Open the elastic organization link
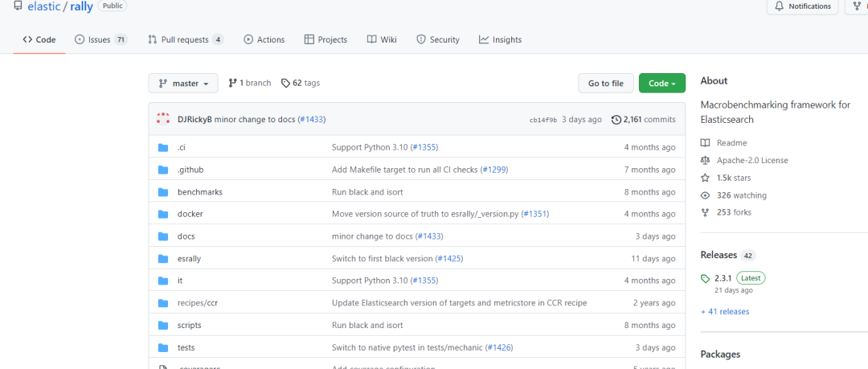Viewport: 868px width, 369px height. click(43, 6)
